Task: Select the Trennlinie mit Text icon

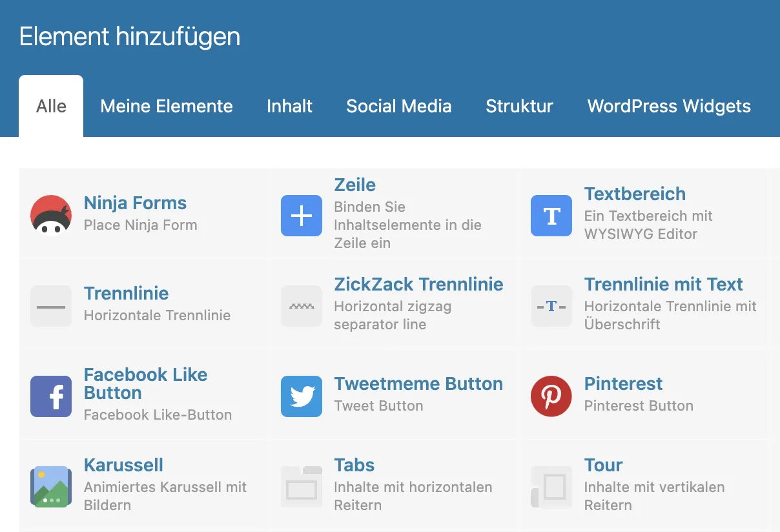Action: (x=551, y=306)
